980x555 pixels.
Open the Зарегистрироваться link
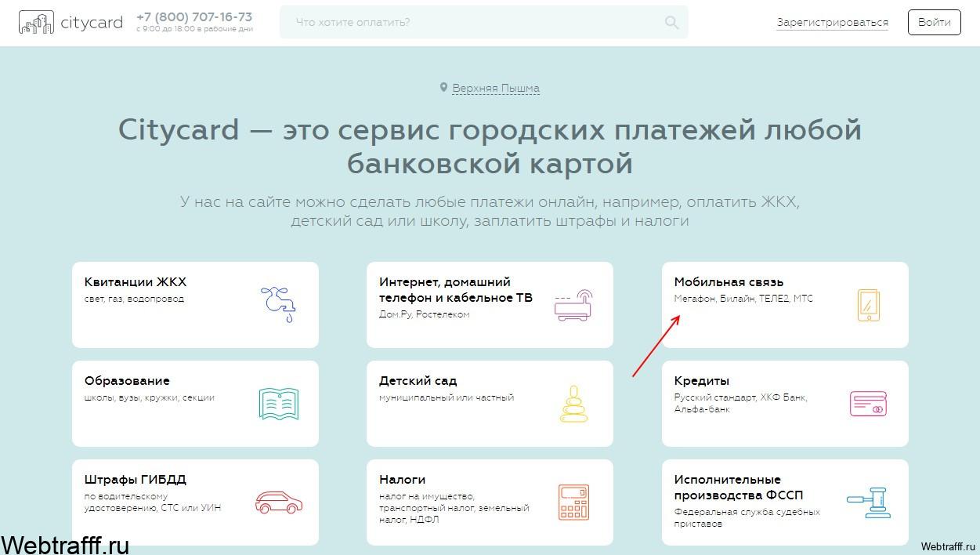tap(832, 23)
